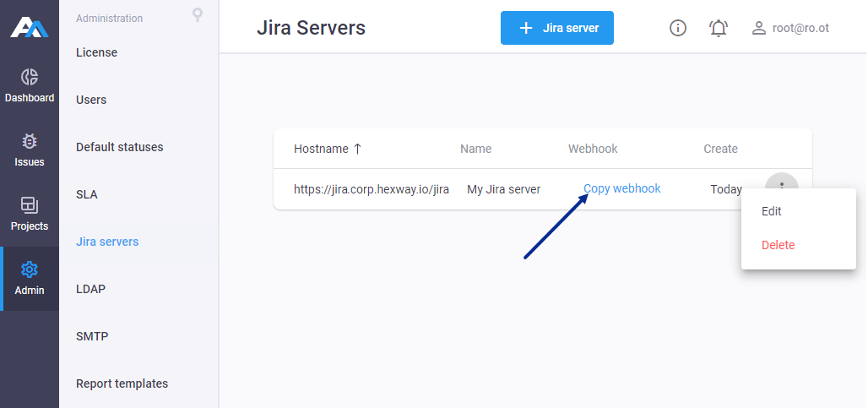Open the Users settings
868x408 pixels.
pyautogui.click(x=91, y=100)
